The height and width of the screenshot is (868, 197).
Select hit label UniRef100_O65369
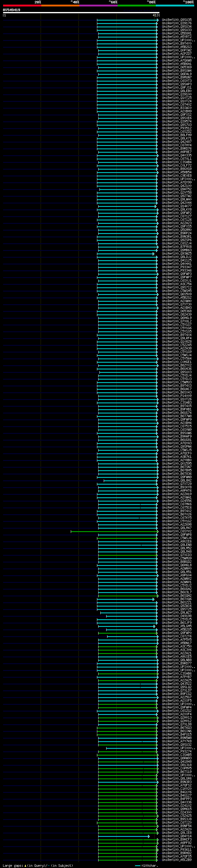[177, 67]
